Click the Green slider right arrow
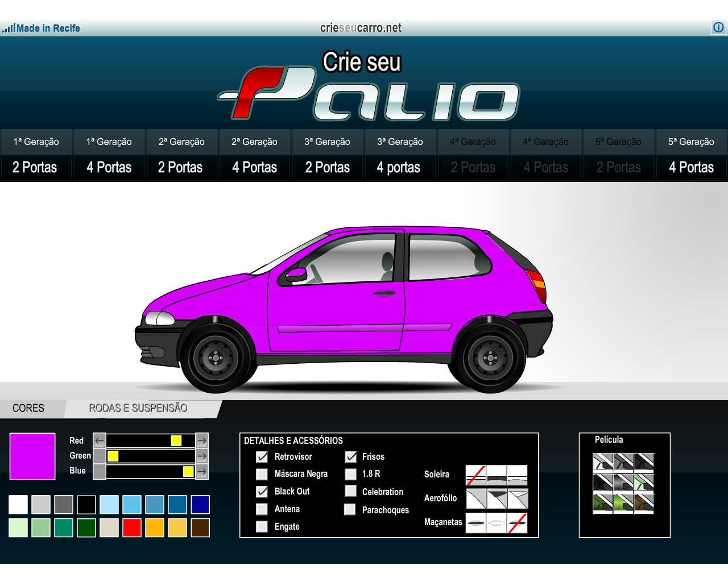728x582 pixels. (x=202, y=456)
